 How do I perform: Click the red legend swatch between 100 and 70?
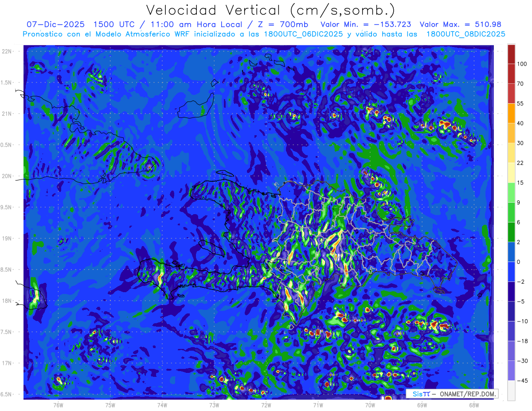[x=511, y=74]
